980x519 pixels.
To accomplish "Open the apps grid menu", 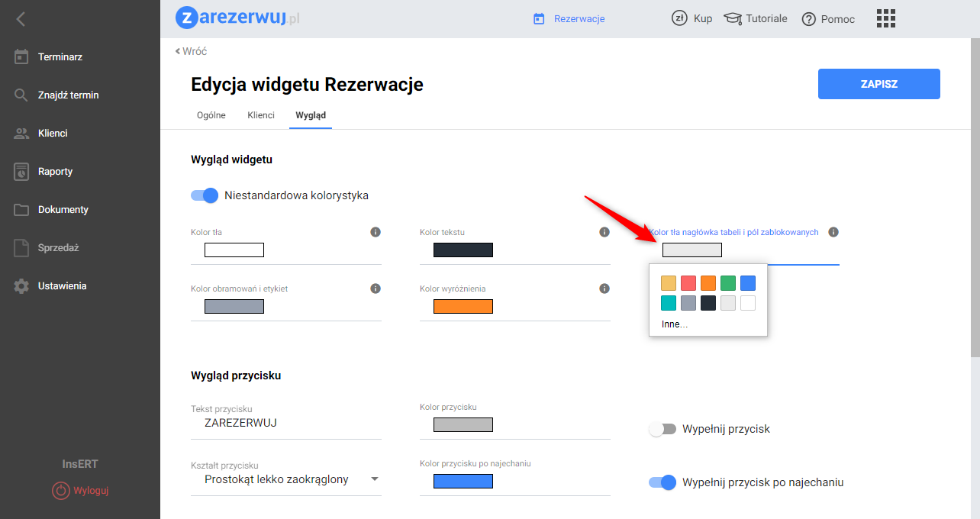I will [886, 18].
